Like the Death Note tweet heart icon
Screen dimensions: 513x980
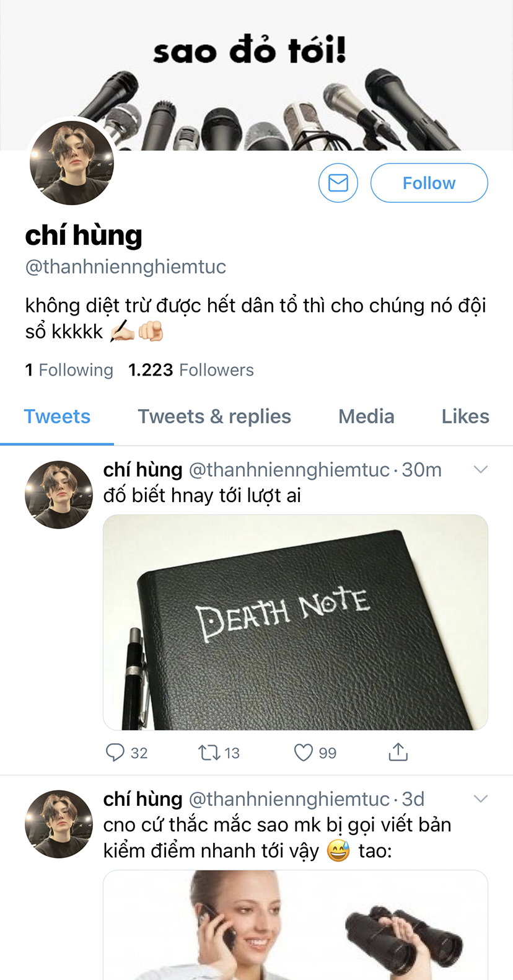[303, 753]
